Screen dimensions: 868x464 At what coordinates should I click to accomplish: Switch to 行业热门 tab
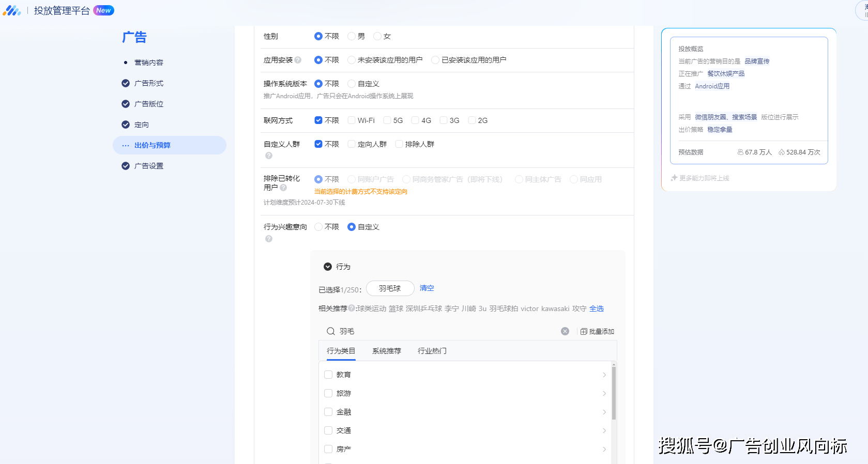click(x=432, y=351)
